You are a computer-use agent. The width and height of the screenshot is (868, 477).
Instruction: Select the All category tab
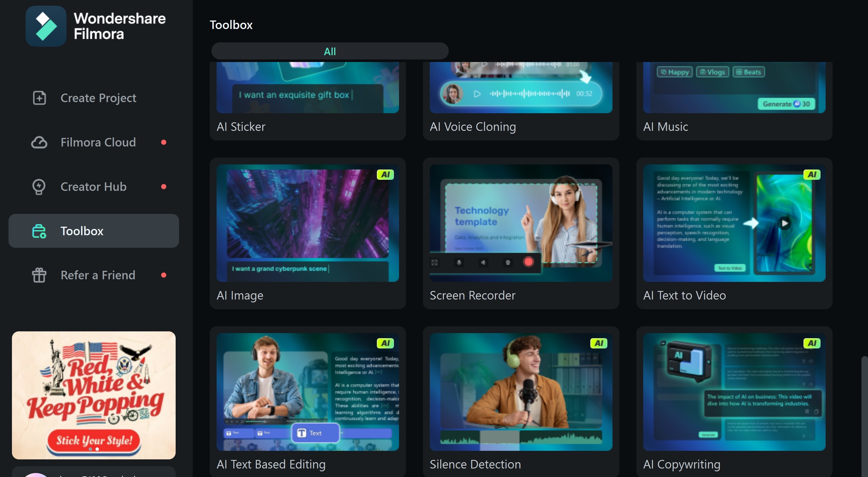pos(330,51)
